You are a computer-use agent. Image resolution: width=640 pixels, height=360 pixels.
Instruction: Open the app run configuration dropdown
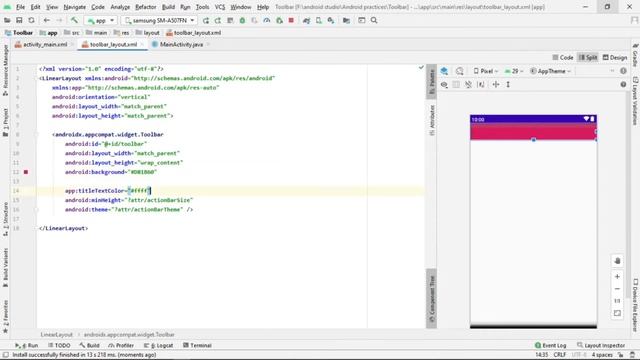click(x=101, y=20)
